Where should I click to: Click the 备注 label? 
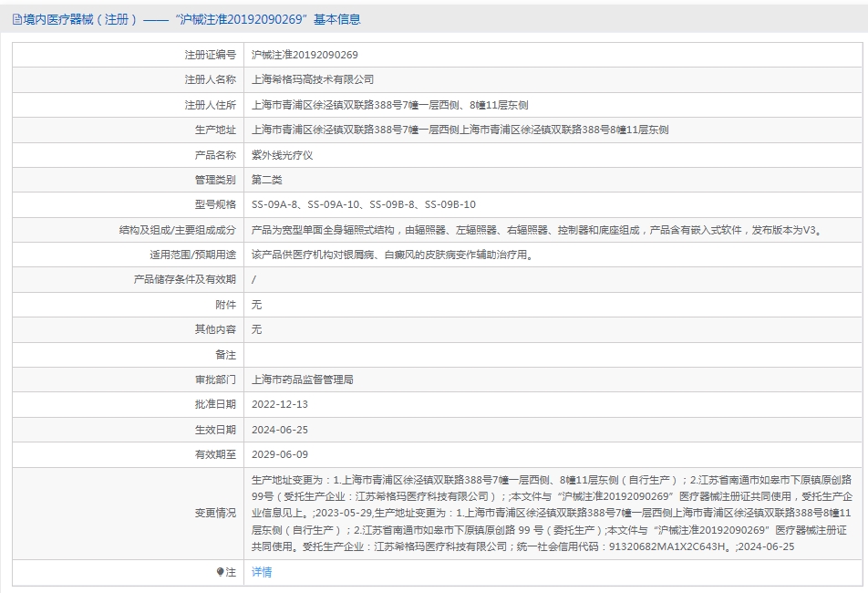click(226, 354)
